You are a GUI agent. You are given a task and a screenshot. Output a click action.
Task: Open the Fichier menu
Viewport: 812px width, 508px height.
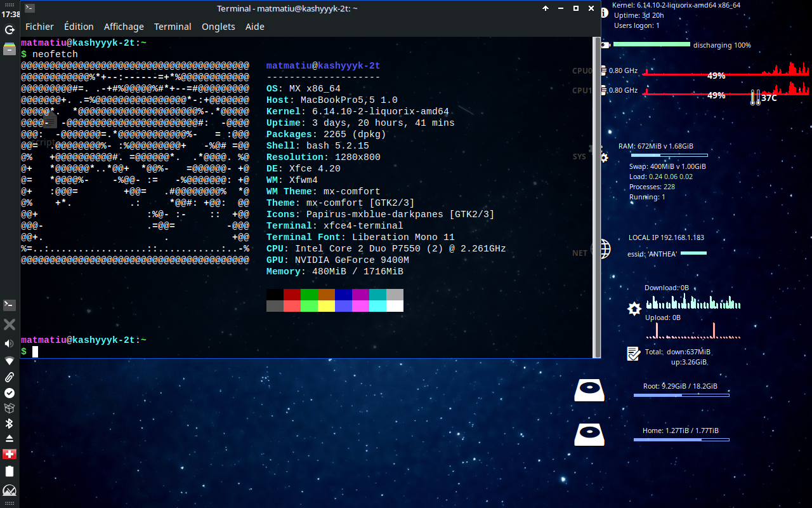coord(39,27)
